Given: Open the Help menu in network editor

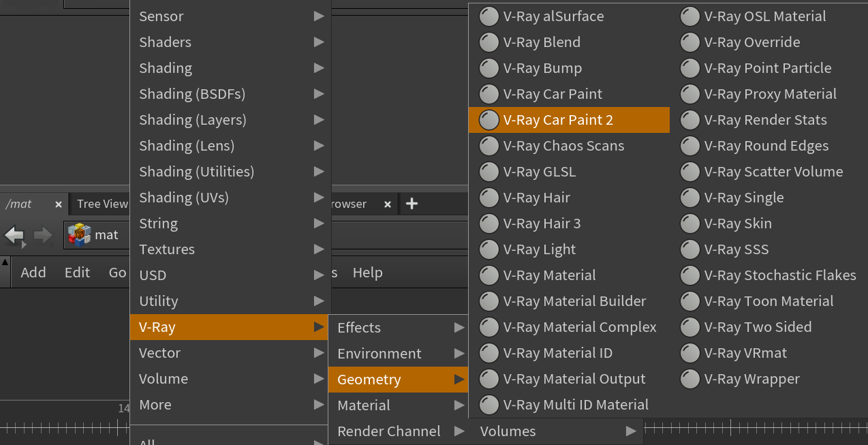Looking at the screenshot, I should point(367,273).
